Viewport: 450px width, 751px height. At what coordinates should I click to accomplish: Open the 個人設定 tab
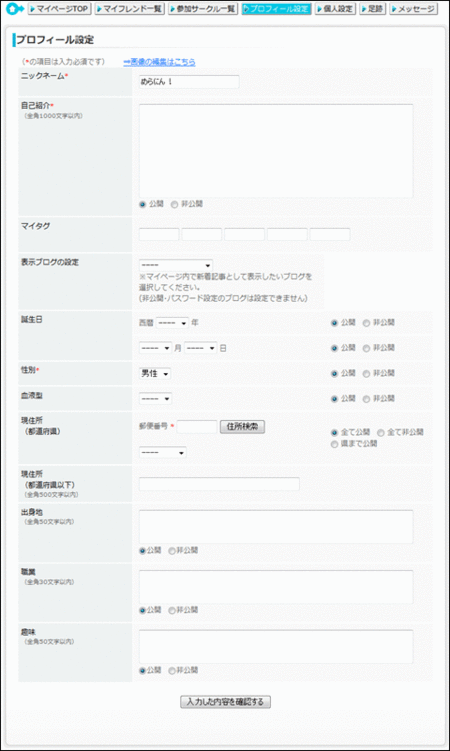(x=335, y=9)
